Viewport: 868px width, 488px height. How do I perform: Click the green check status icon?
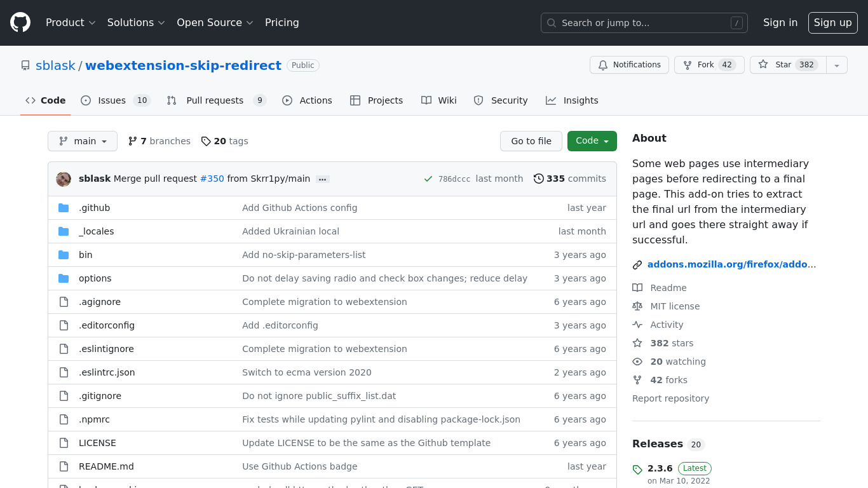[428, 179]
